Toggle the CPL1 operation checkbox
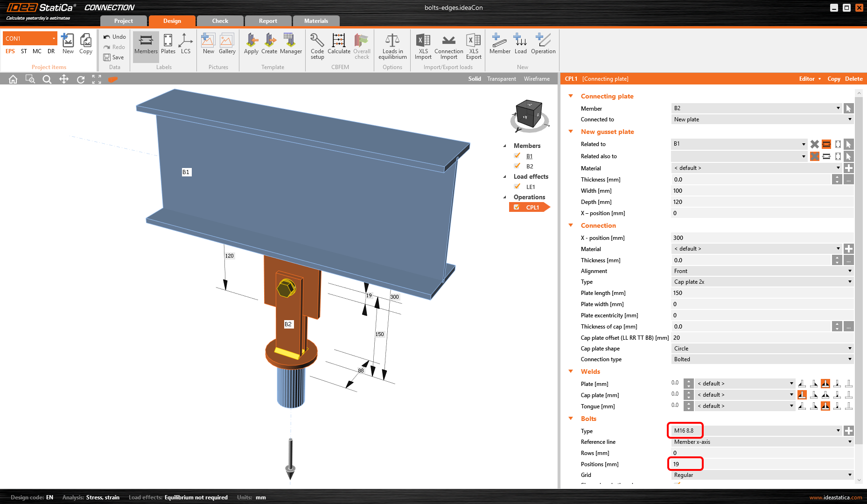Image resolution: width=867 pixels, height=504 pixels. (517, 207)
